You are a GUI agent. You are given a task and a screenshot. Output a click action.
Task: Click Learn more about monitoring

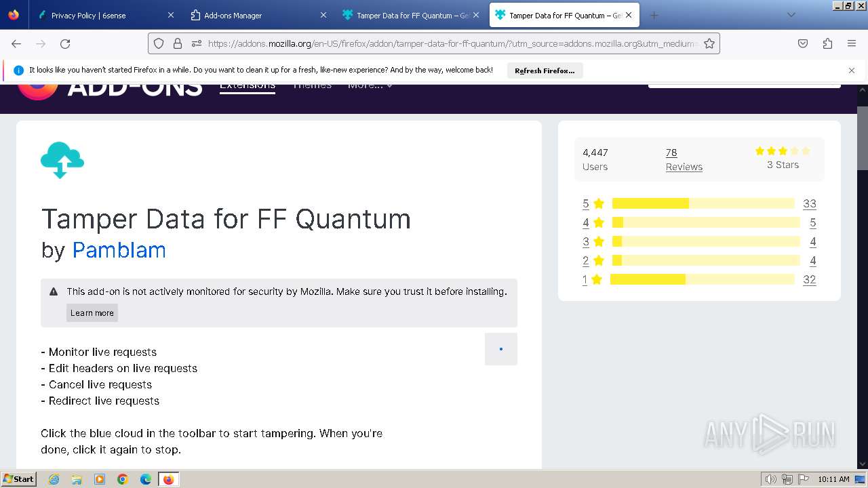coord(92,312)
